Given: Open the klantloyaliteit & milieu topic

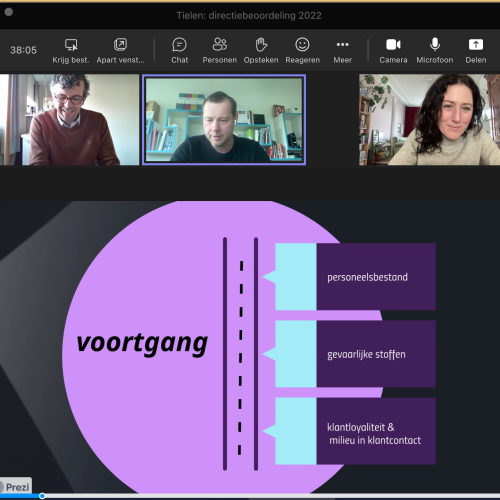Looking at the screenshot, I should tap(355, 431).
